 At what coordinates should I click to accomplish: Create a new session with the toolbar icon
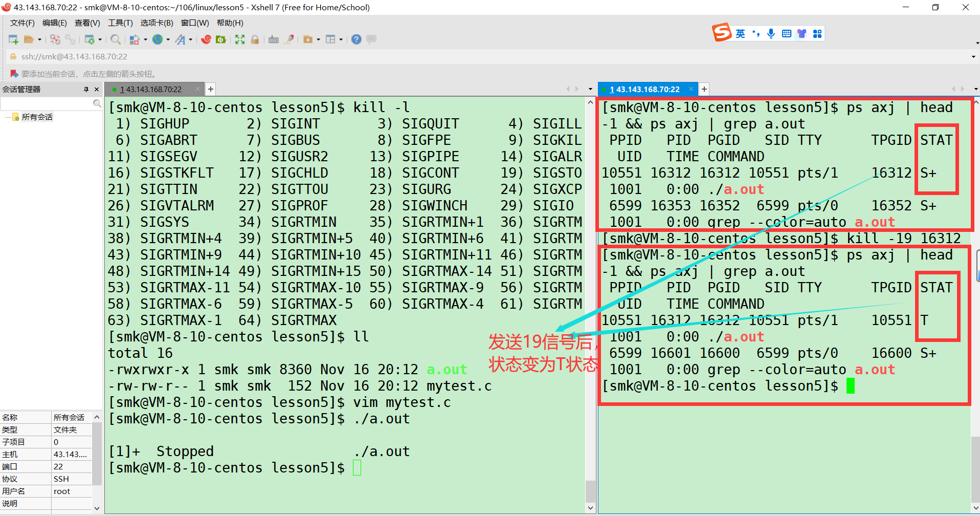coord(13,39)
